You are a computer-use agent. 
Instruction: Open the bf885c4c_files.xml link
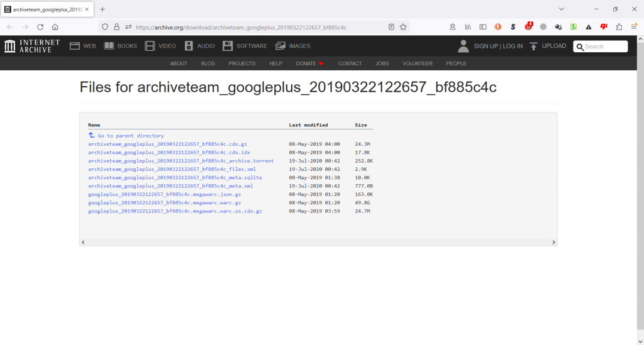pos(172,169)
